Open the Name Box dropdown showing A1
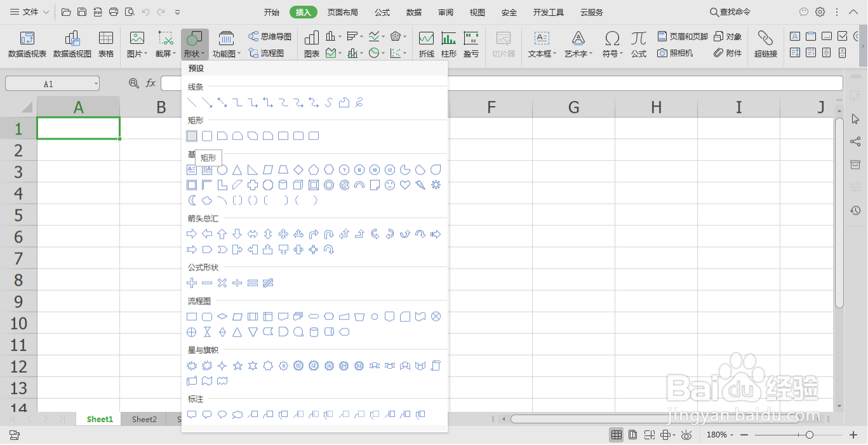The height and width of the screenshot is (445, 868). coord(95,84)
